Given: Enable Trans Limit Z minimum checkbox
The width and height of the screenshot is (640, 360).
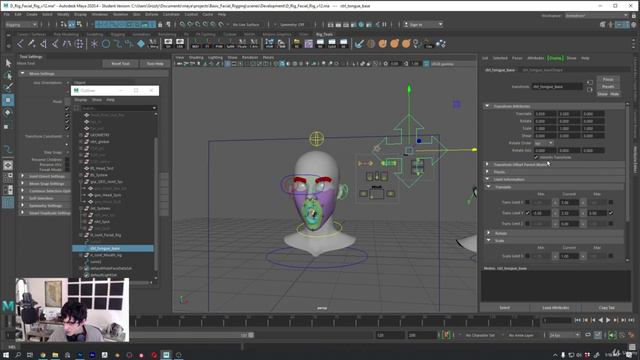Looking at the screenshot, I should coord(527,223).
